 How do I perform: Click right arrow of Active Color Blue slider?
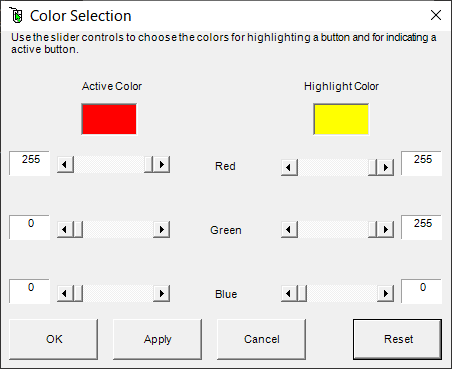tap(162, 293)
